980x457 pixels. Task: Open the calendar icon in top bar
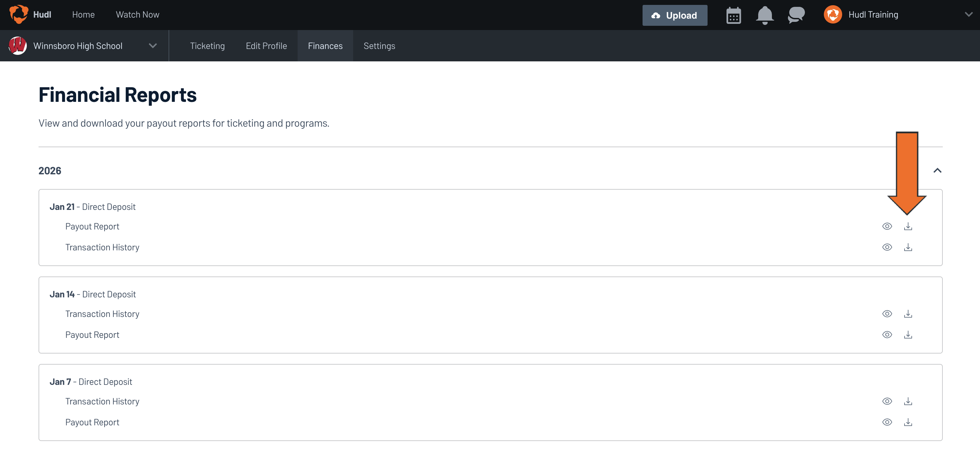(x=733, y=16)
